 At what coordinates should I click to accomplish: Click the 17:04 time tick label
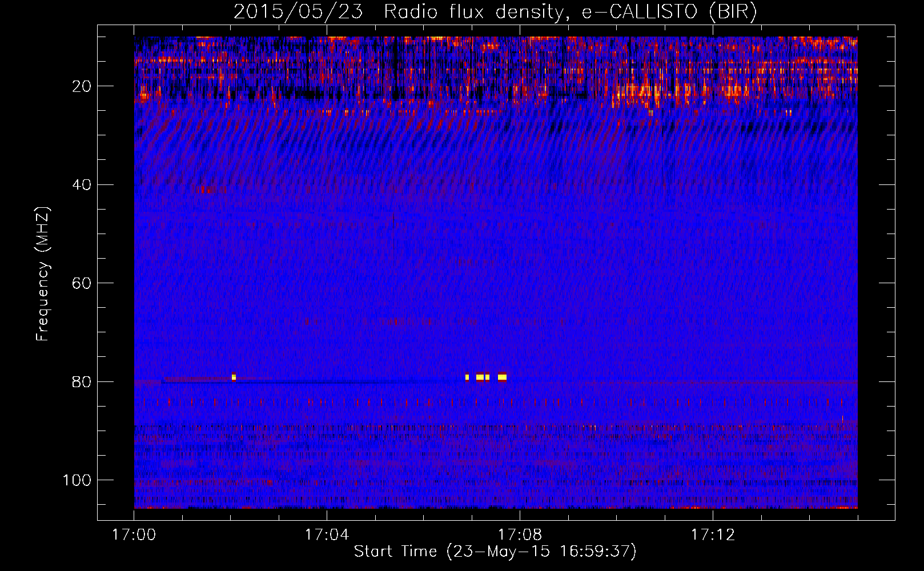(x=327, y=535)
